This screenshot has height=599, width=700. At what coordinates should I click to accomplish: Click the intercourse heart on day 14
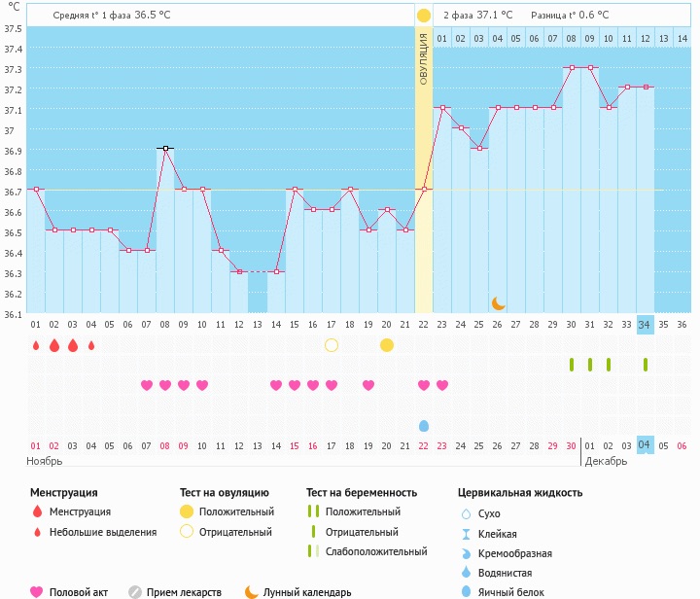click(x=276, y=385)
